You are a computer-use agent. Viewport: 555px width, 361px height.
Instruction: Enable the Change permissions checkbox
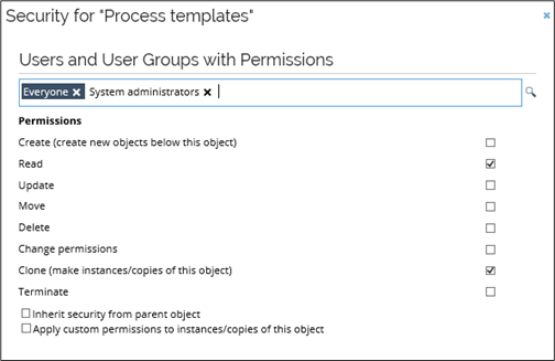490,250
